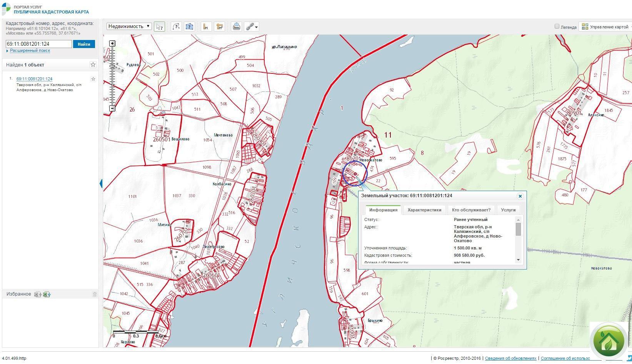Click the cadastral value 908 580.00 руб.
Viewport: 632px width, 364px height.
click(x=469, y=255)
